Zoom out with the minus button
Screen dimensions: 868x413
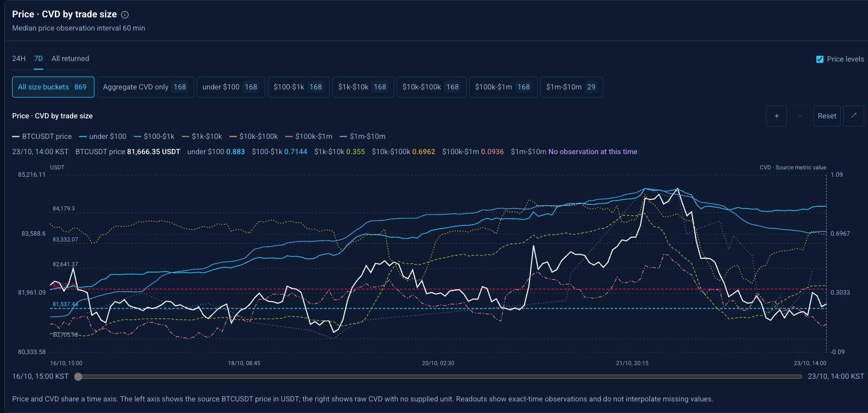point(801,116)
